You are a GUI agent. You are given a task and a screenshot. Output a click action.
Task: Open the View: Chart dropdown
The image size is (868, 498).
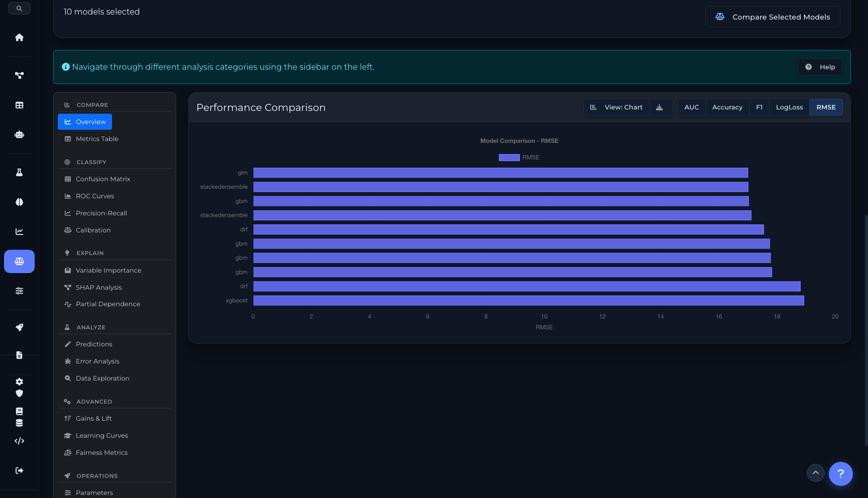point(616,107)
